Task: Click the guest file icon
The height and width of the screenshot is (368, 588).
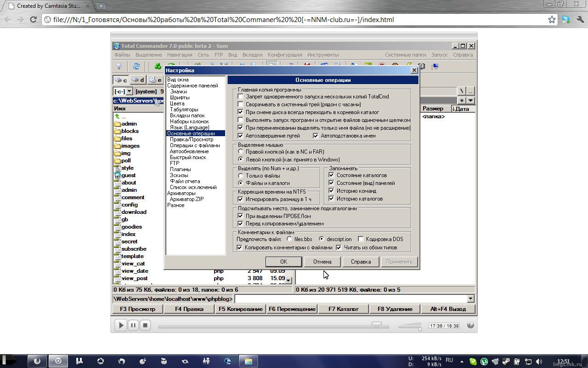Action: tap(118, 175)
